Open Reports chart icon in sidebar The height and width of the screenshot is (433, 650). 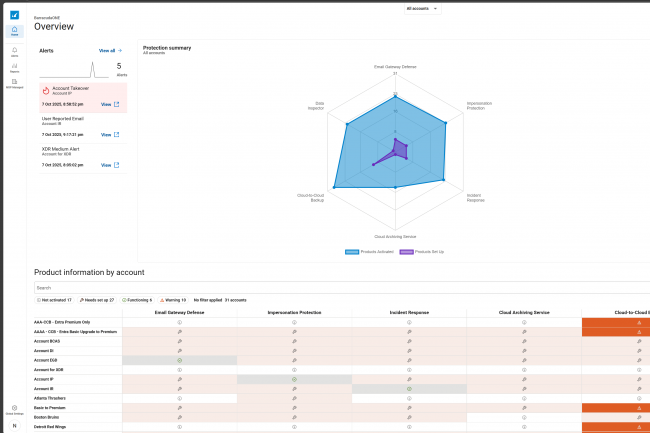pyautogui.click(x=14, y=67)
